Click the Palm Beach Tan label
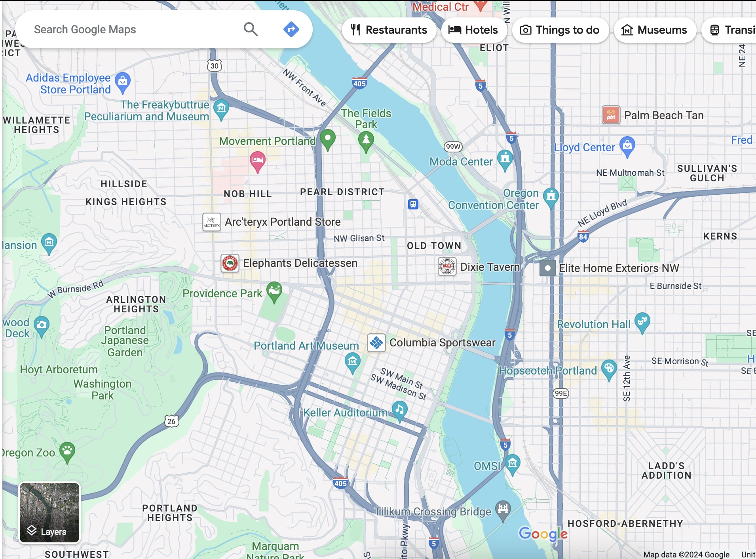This screenshot has width=756, height=559. [x=664, y=115]
